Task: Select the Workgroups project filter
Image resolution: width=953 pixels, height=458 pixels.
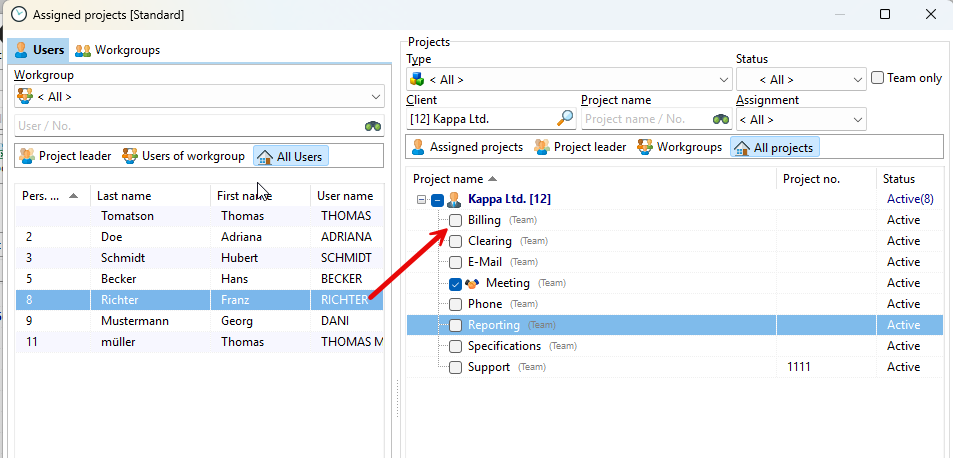Action: tap(678, 147)
